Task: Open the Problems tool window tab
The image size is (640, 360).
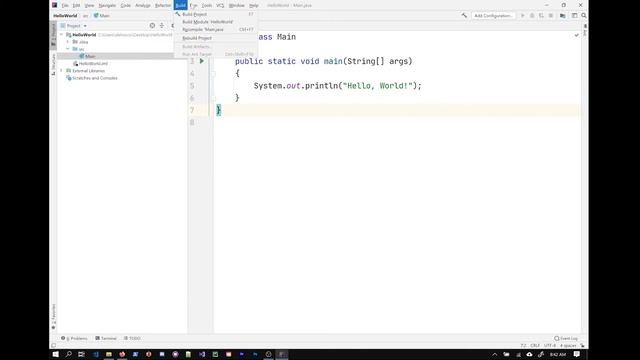Action: click(74, 338)
